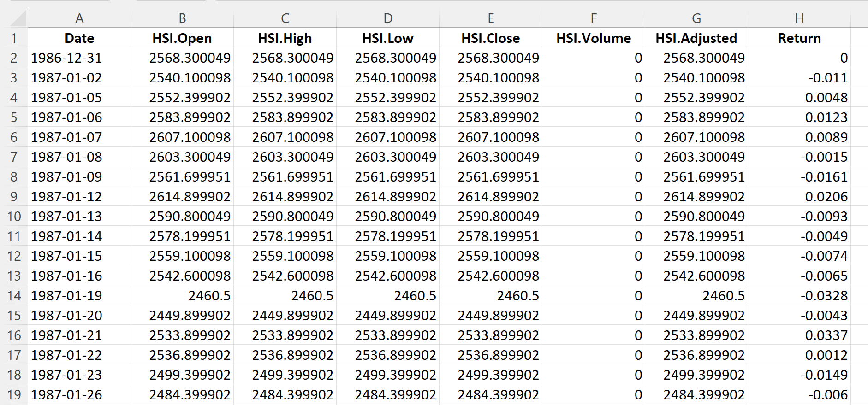Viewport: 868px width, 405px height.
Task: Select row 14 header
Action: click(x=14, y=295)
